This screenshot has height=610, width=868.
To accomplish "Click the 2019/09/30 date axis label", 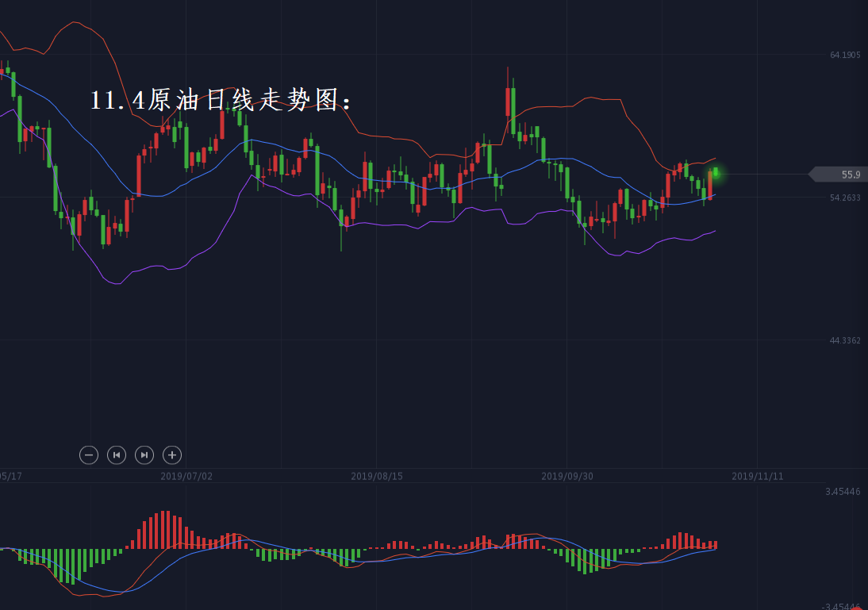I will tap(567, 477).
